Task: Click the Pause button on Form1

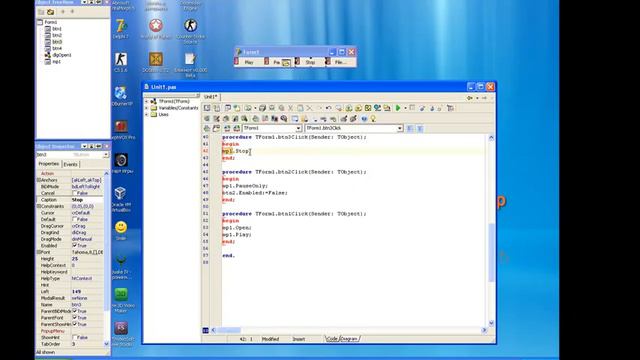Action: click(x=279, y=62)
